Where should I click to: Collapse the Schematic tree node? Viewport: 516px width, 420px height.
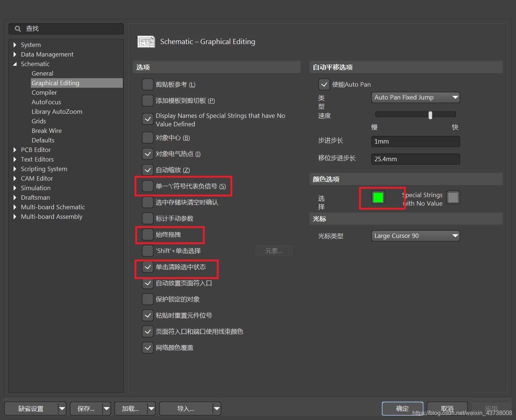15,64
